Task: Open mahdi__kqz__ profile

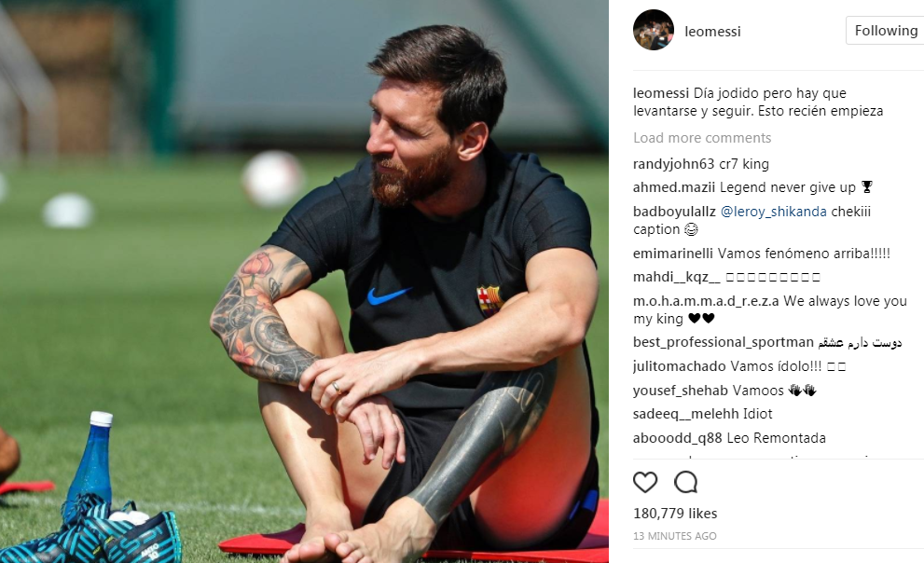Action: tap(677, 278)
